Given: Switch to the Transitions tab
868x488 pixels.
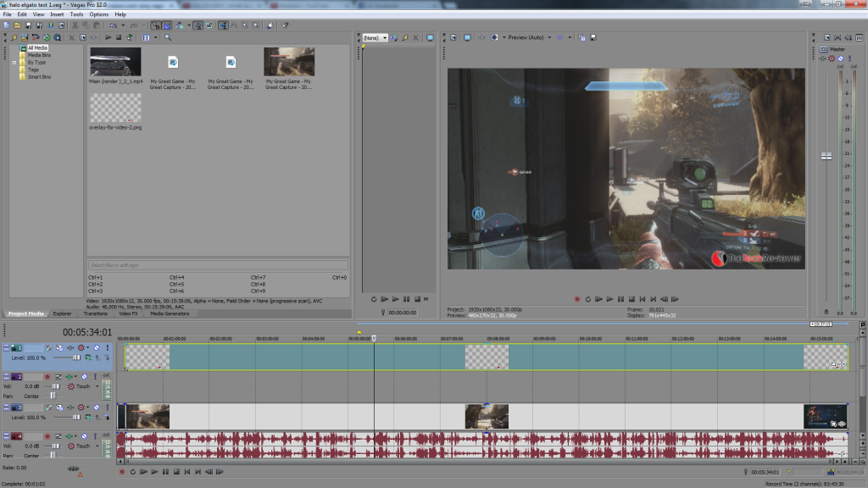Looking at the screenshot, I should [95, 312].
